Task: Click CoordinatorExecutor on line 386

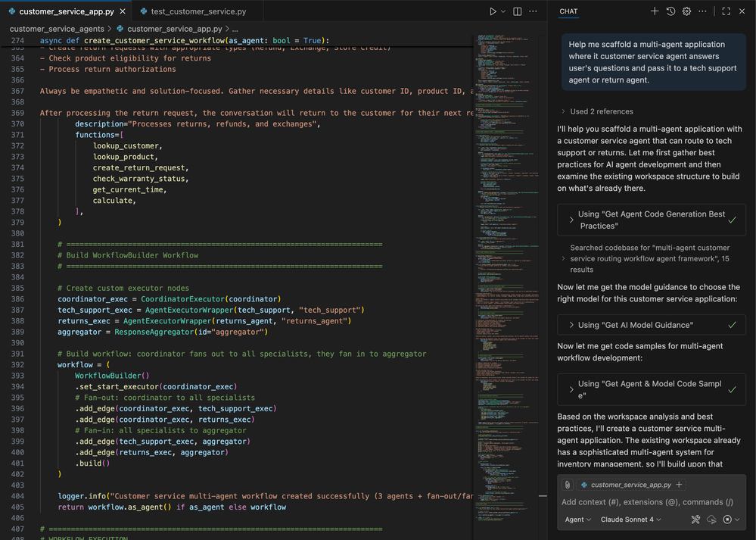Action: coord(182,299)
